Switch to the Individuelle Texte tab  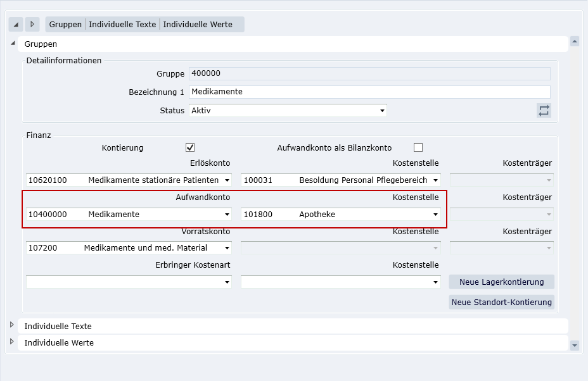122,25
